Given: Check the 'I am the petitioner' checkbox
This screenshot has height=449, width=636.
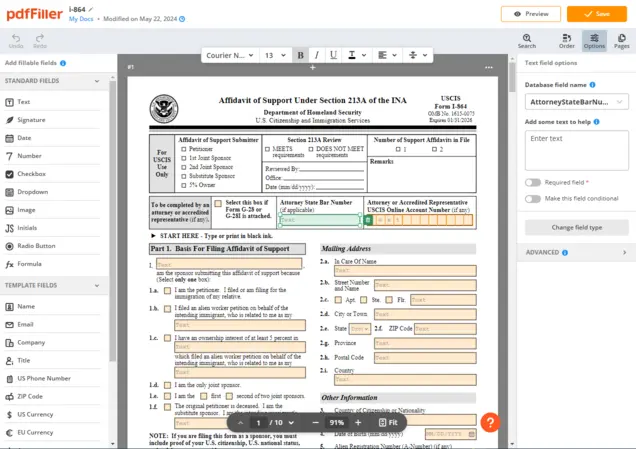Looking at the screenshot, I should (167, 291).
